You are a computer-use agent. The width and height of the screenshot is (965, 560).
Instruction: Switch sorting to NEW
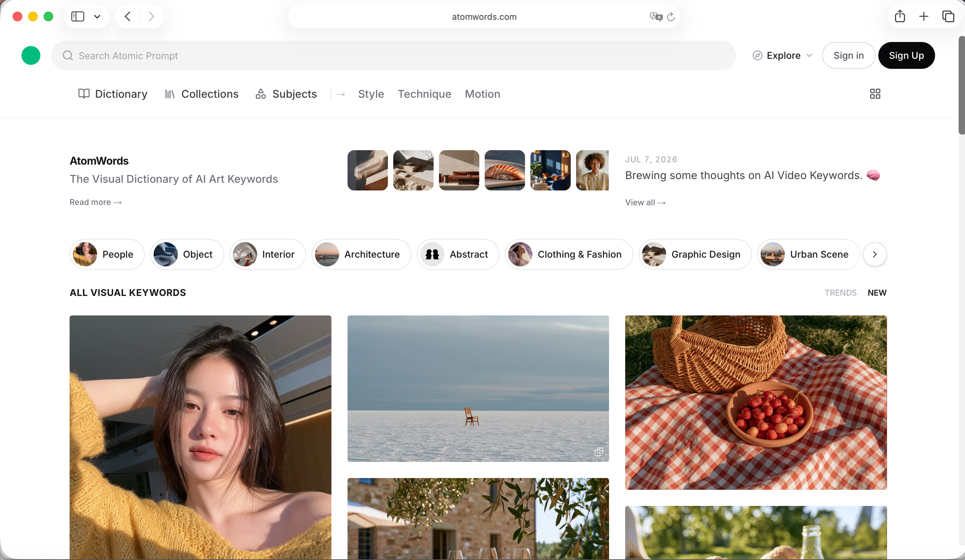pyautogui.click(x=877, y=293)
